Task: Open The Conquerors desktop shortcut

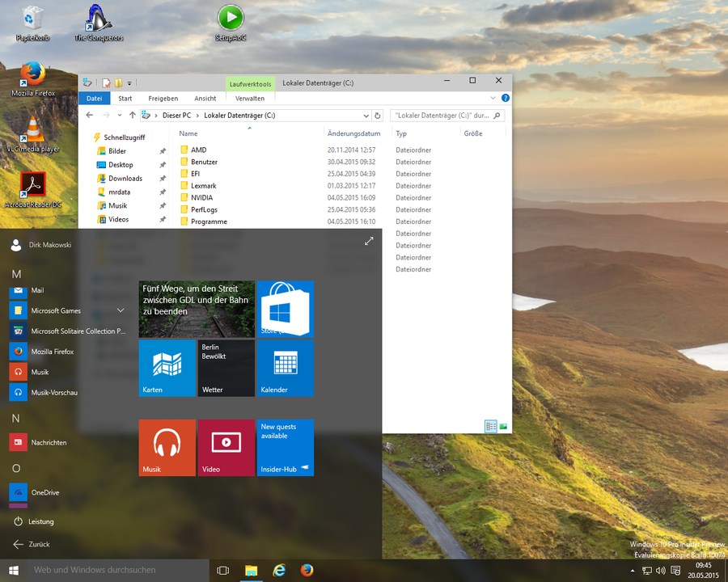Action: [99, 23]
